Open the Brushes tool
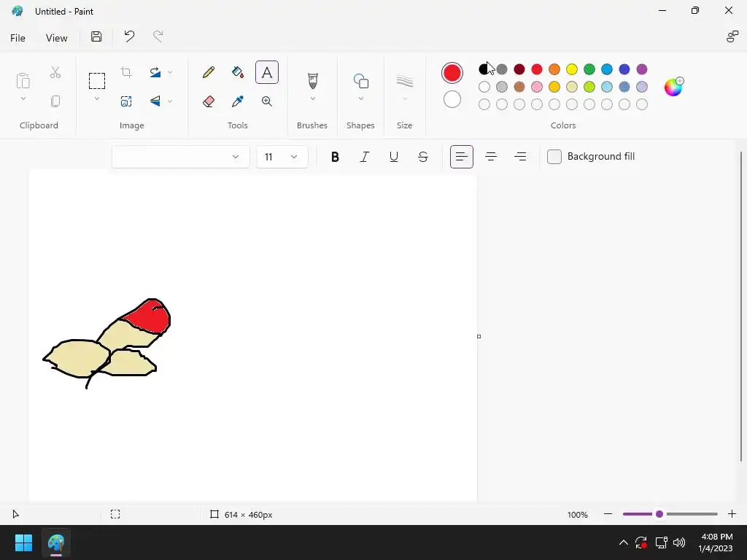Image resolution: width=747 pixels, height=560 pixels. (312, 80)
